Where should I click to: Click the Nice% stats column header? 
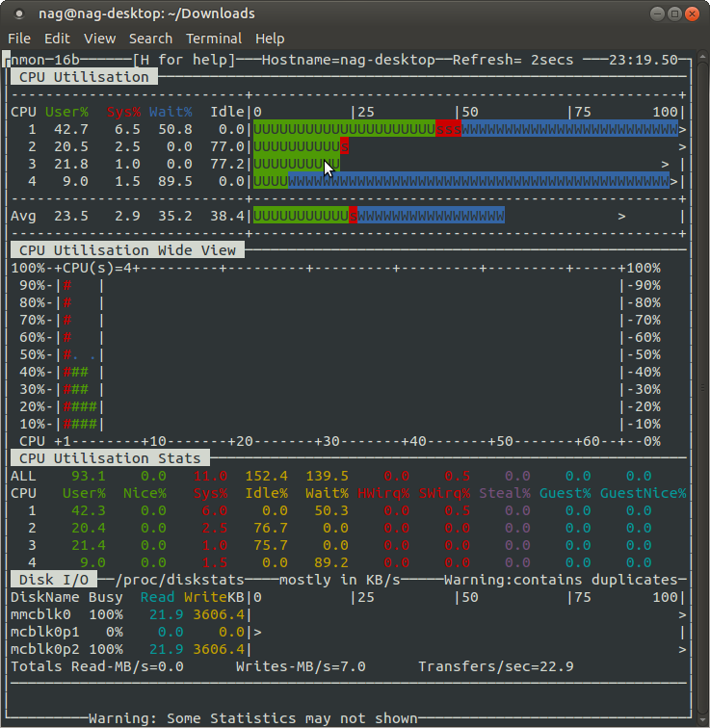click(x=145, y=494)
